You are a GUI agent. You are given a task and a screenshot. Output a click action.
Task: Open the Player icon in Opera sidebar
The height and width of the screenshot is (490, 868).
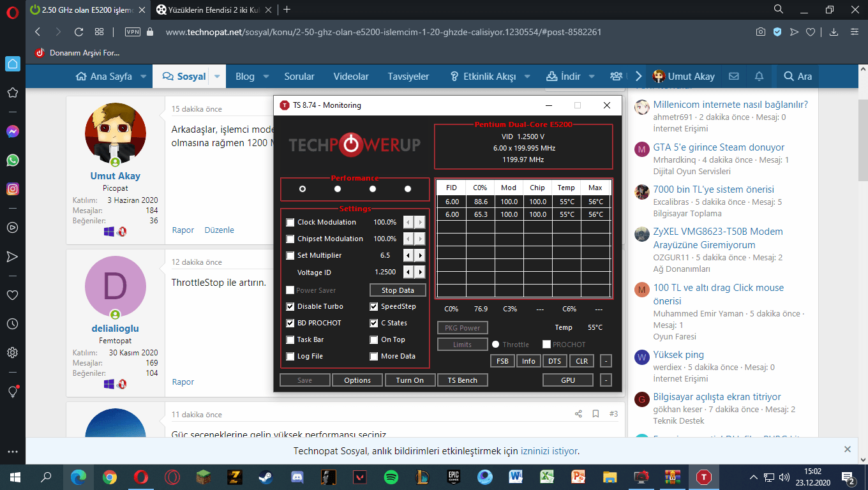pos(12,227)
